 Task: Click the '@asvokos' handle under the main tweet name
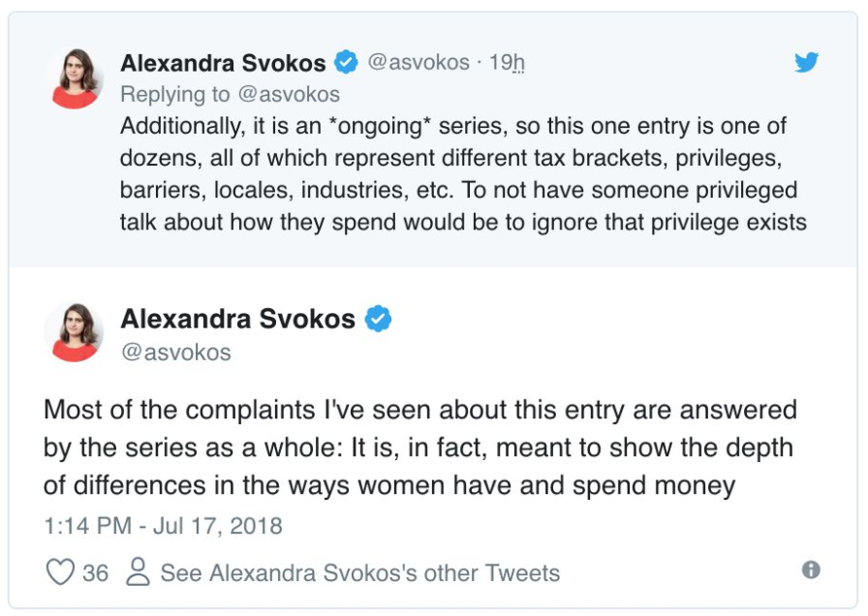coord(176,352)
